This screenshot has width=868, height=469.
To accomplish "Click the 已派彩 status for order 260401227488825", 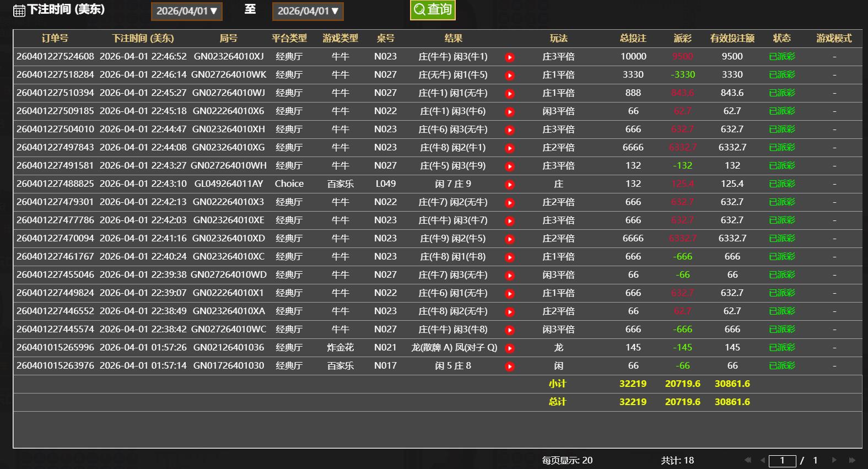I will (x=781, y=184).
